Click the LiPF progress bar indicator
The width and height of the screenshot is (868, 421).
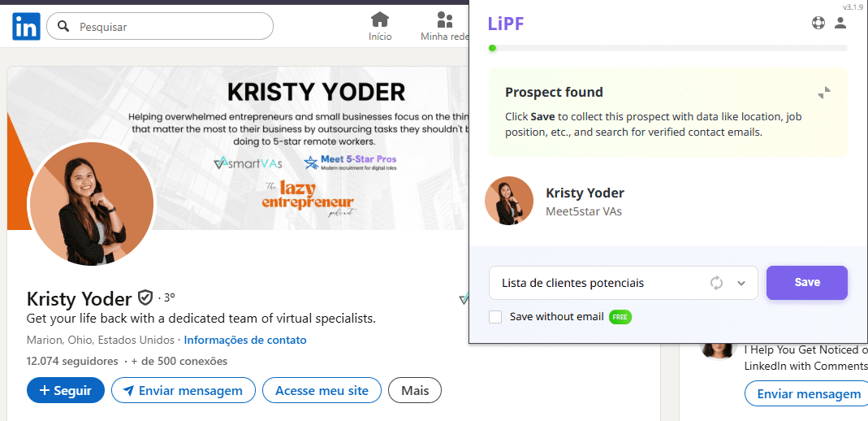(493, 49)
